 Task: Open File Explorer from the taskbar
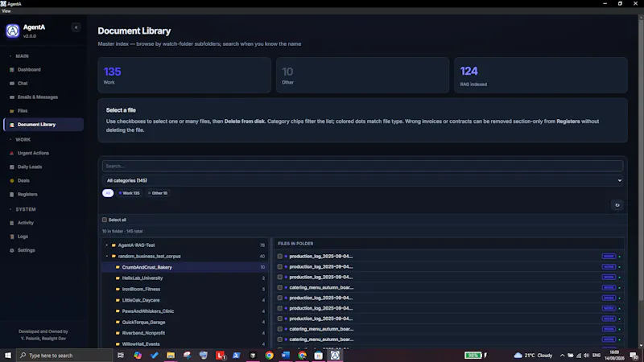171,356
